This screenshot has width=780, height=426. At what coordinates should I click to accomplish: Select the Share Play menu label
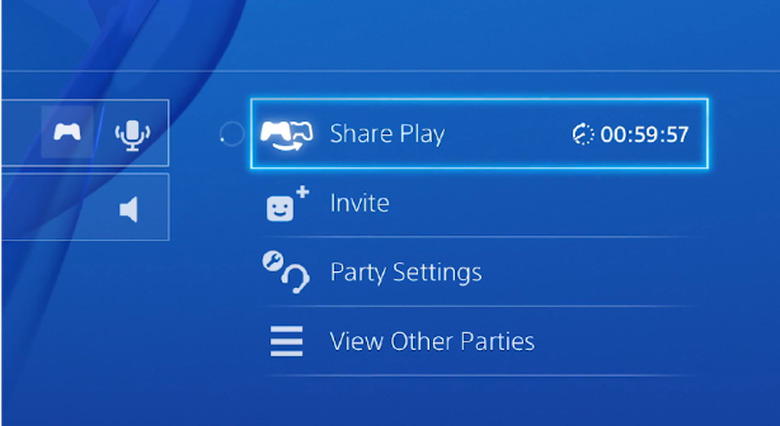(387, 134)
